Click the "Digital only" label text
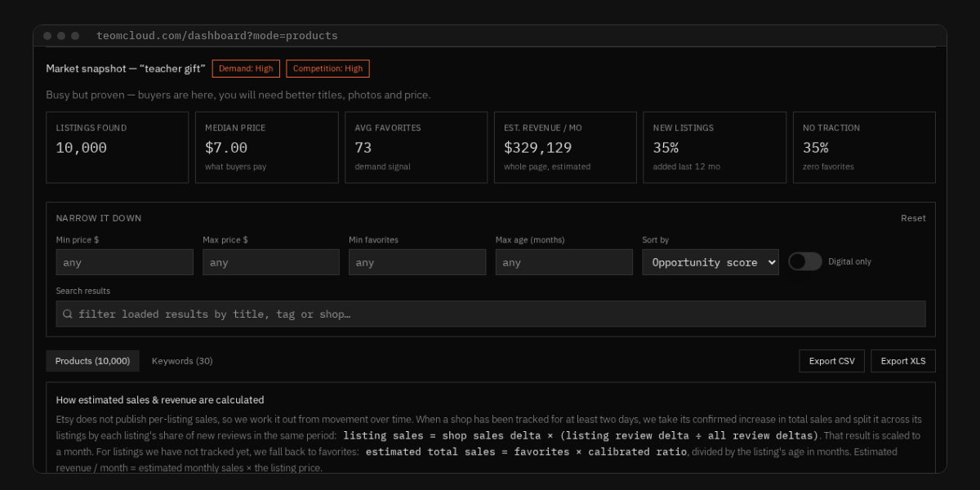 click(x=849, y=261)
